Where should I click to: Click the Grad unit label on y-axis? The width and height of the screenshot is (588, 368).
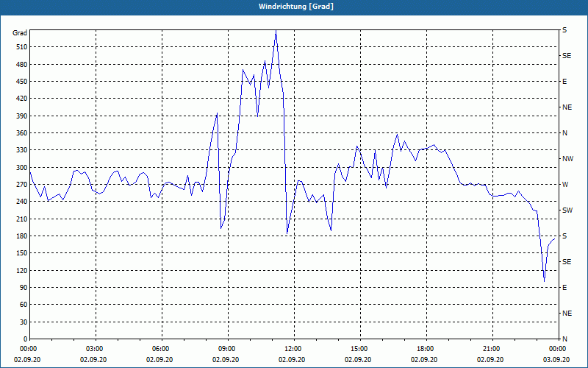tap(20, 33)
